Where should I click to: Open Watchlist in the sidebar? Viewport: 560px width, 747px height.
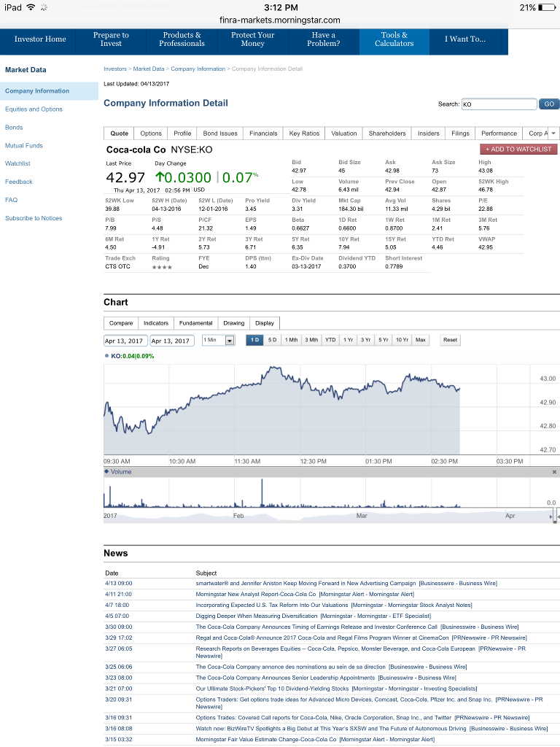17,163
